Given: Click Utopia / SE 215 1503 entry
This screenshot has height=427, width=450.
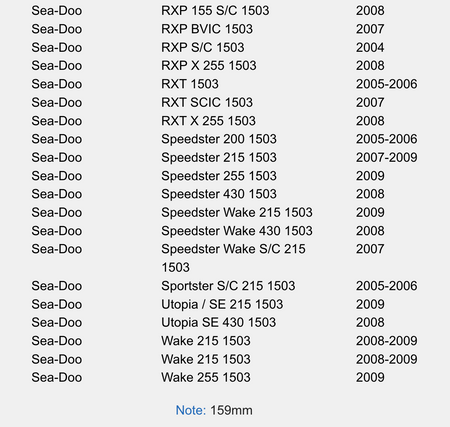Looking at the screenshot, I should (x=222, y=304).
